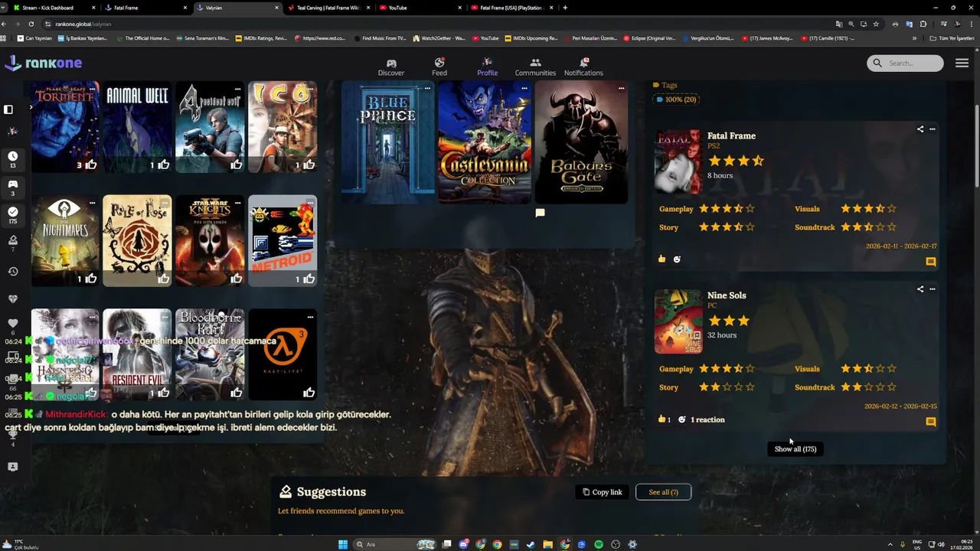This screenshot has width=980, height=551.
Task: Like the Planescape Torment card
Action: pyautogui.click(x=91, y=165)
